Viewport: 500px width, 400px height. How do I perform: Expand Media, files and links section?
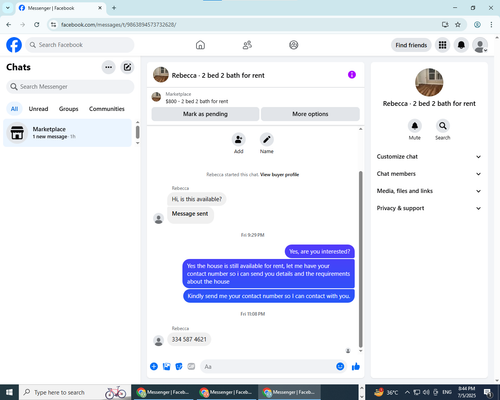[x=429, y=191]
